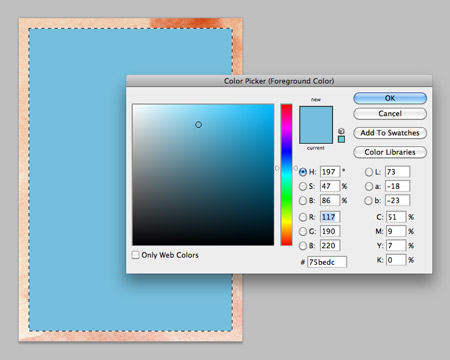This screenshot has width=450, height=360.
Task: Open Color Libraries
Action: point(390,152)
